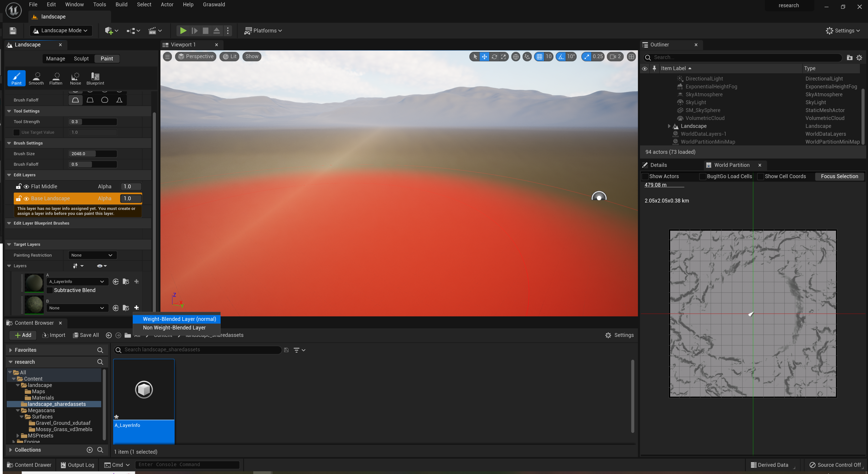Viewport: 868px width, 474px height.
Task: Select the Noise landscape tool
Action: (75, 78)
